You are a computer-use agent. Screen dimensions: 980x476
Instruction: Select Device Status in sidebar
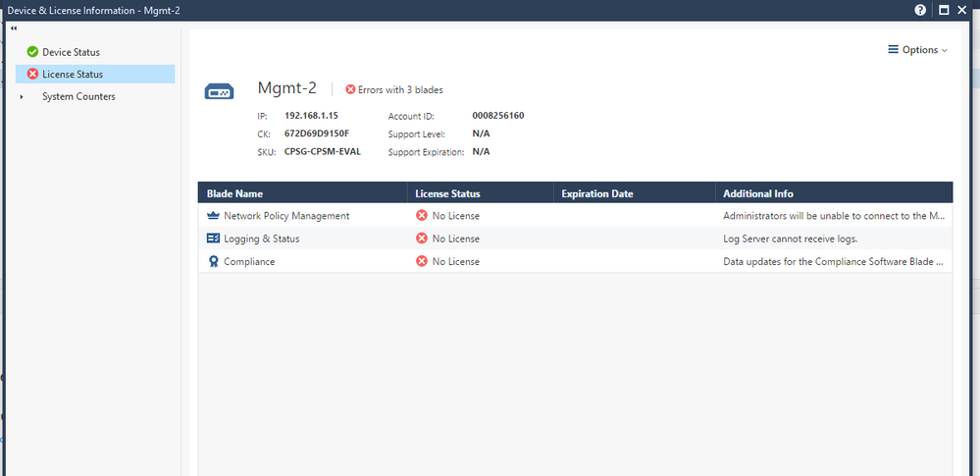(71, 52)
